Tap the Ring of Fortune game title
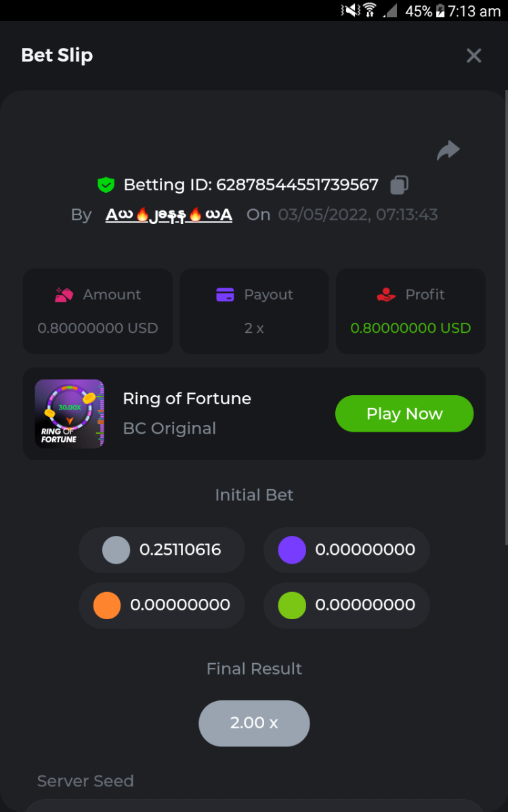The height and width of the screenshot is (812, 508). click(187, 399)
